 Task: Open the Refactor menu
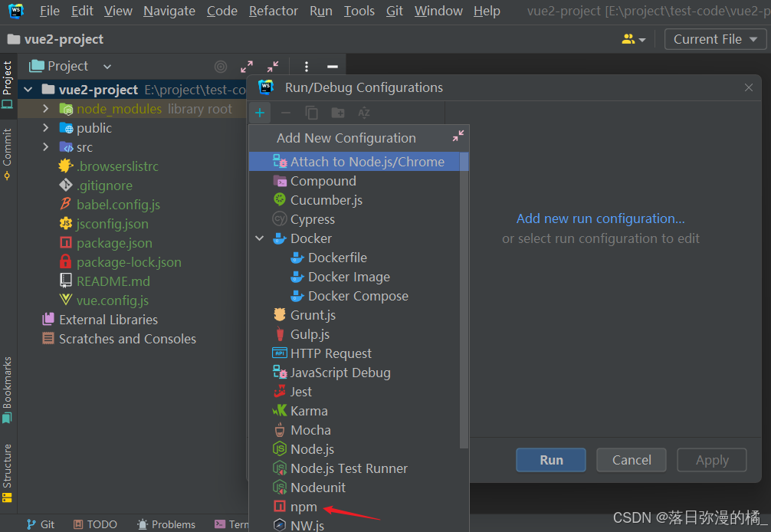point(274,11)
